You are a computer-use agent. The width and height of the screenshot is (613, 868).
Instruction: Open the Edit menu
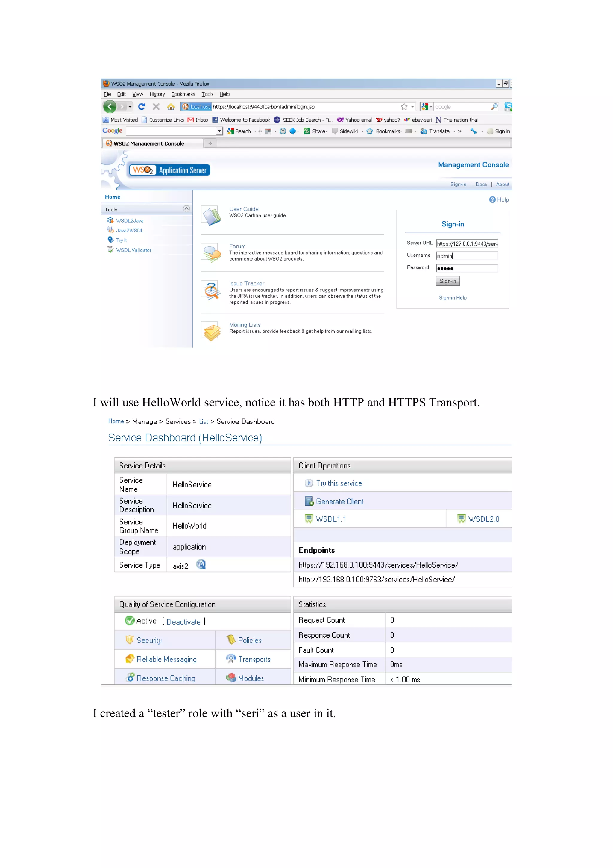click(121, 94)
